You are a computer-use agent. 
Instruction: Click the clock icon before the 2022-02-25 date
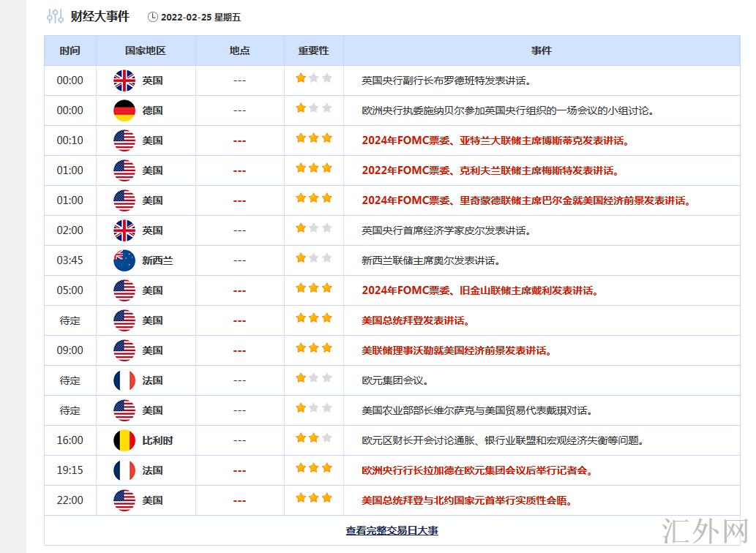tap(152, 17)
